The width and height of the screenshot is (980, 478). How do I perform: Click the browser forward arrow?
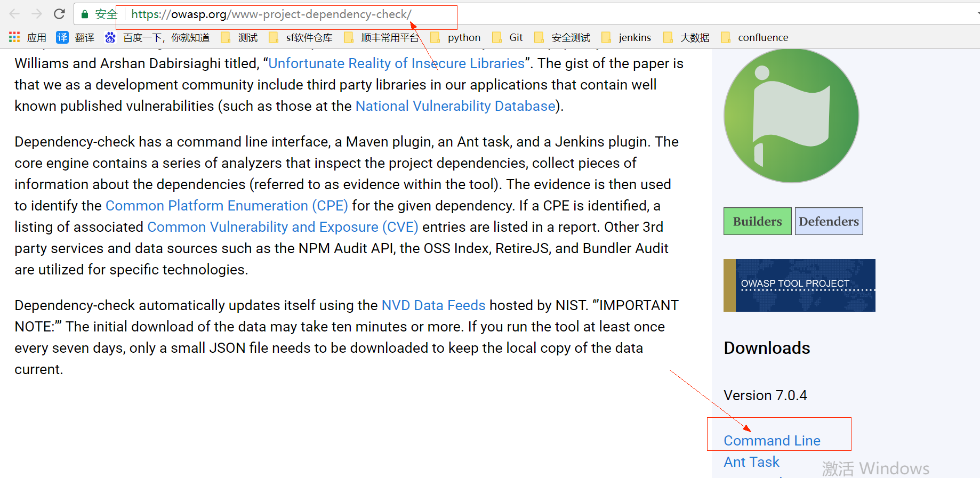[x=37, y=14]
